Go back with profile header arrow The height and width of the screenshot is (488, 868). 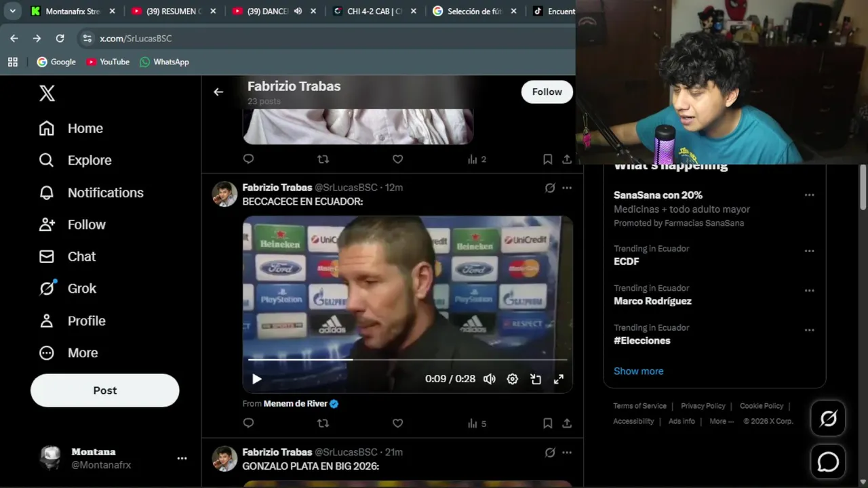pos(218,92)
